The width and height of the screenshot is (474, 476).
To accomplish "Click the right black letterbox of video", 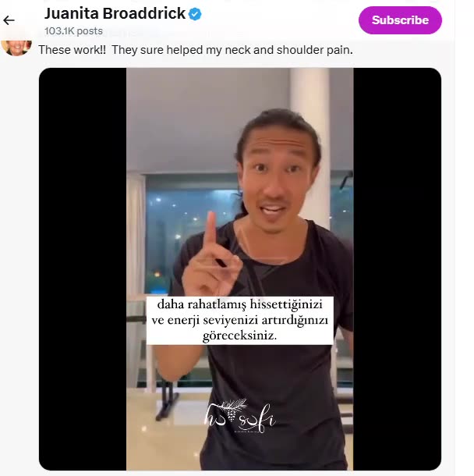I will pos(398,269).
